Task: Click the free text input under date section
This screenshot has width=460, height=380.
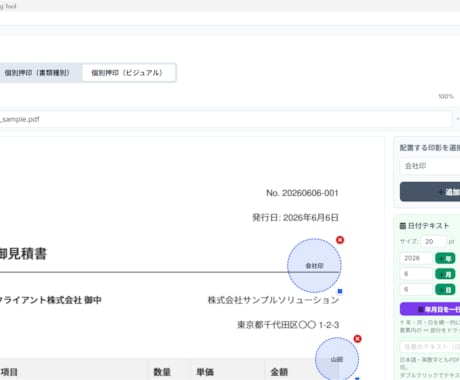Action: (430, 347)
